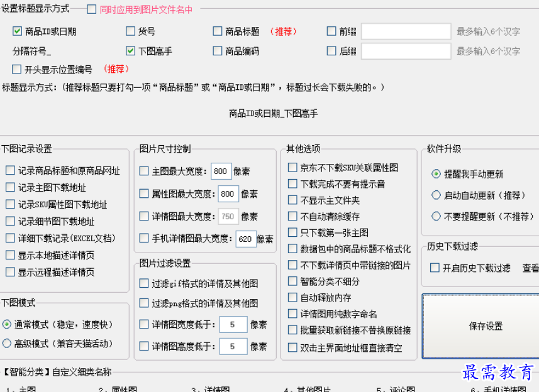
Task: Check 详情图高度低于 option
Action: [144, 346]
